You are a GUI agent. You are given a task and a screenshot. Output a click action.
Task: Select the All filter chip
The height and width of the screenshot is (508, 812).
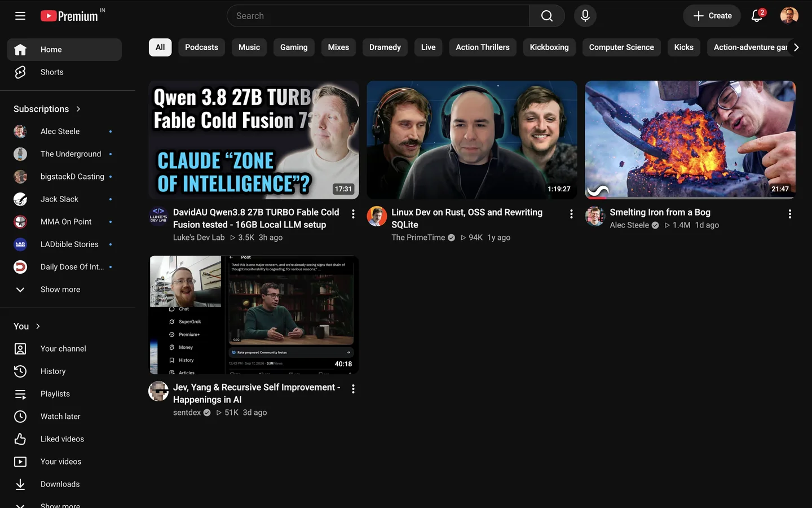click(160, 47)
